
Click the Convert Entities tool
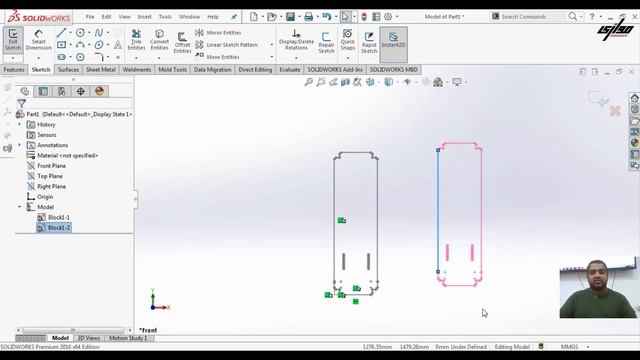[x=159, y=40]
